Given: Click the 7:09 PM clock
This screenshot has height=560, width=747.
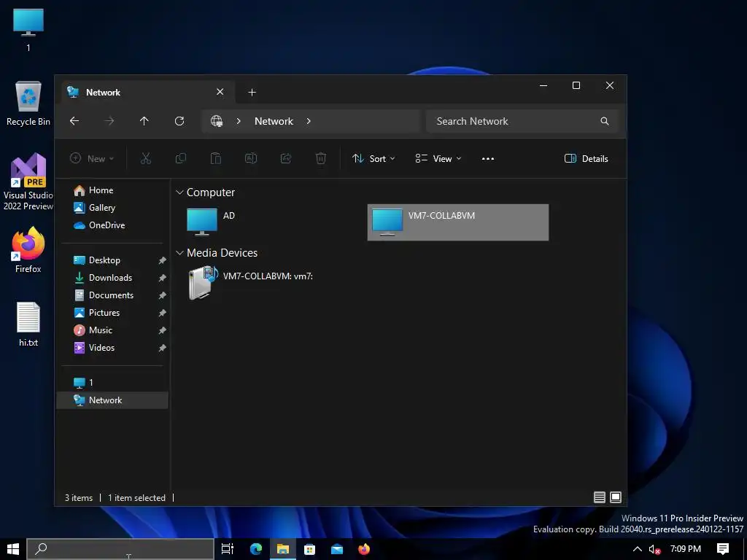Looking at the screenshot, I should coord(686,549).
